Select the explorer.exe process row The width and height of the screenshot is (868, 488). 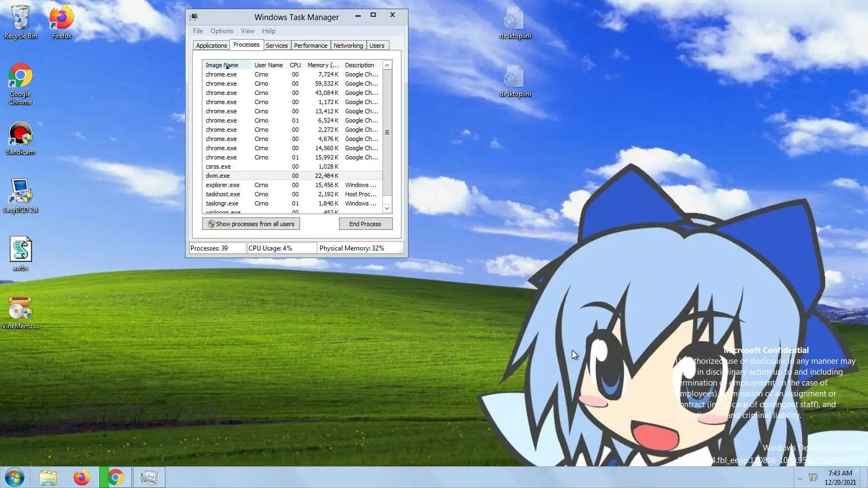pyautogui.click(x=292, y=185)
